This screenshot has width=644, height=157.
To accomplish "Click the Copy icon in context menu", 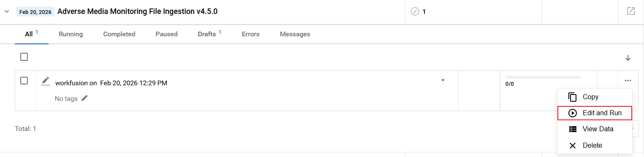I will pos(573,97).
